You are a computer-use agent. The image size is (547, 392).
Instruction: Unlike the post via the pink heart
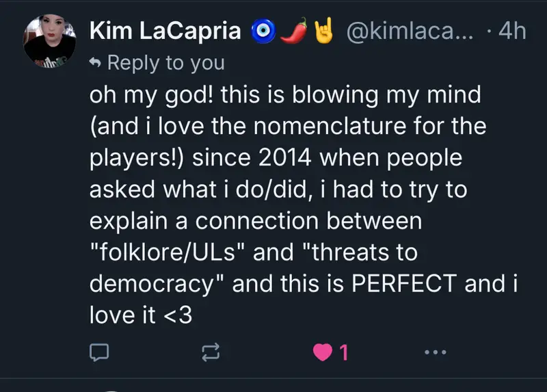[x=322, y=353]
